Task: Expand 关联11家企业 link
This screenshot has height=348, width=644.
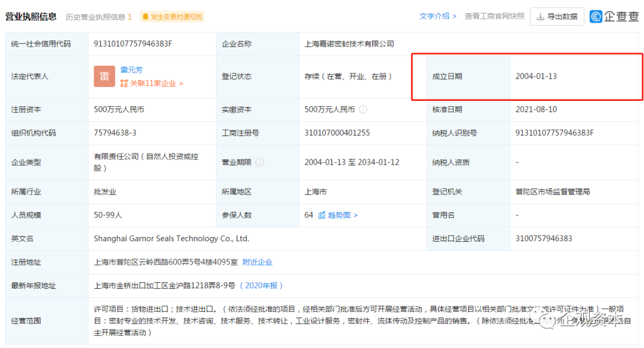Action: 156,84
